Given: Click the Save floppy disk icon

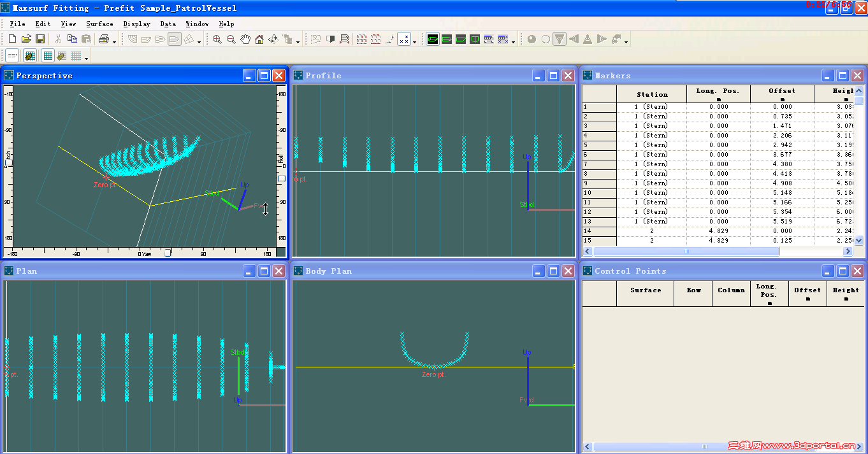Looking at the screenshot, I should click(40, 39).
